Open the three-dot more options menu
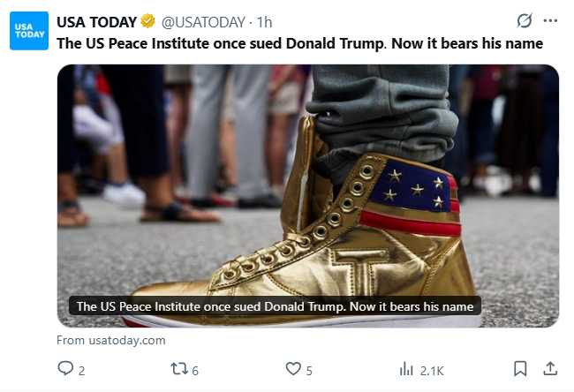 [551, 20]
